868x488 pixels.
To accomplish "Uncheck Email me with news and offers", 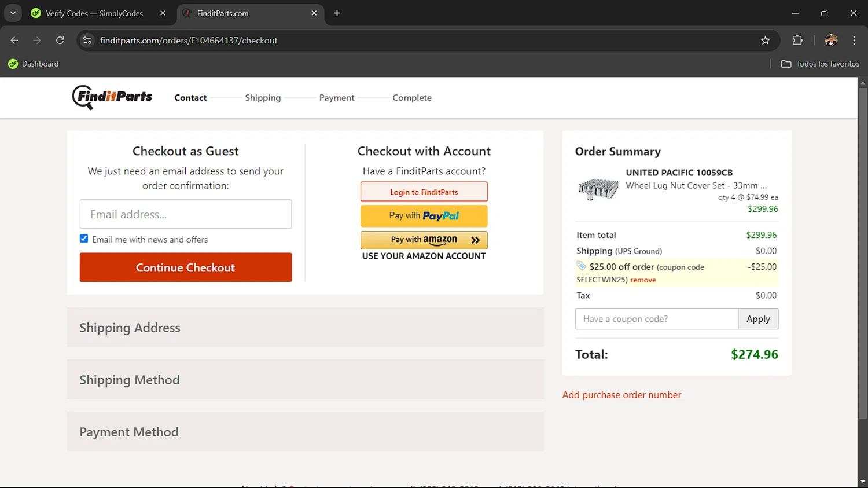I will click(84, 239).
